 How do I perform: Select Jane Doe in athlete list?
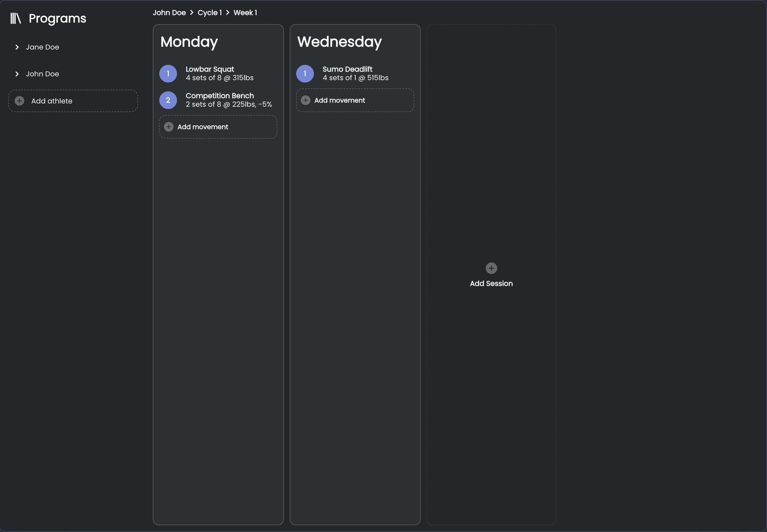point(42,47)
